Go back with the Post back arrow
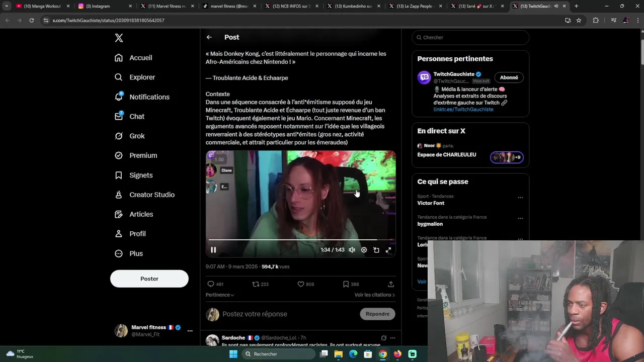 [209, 37]
